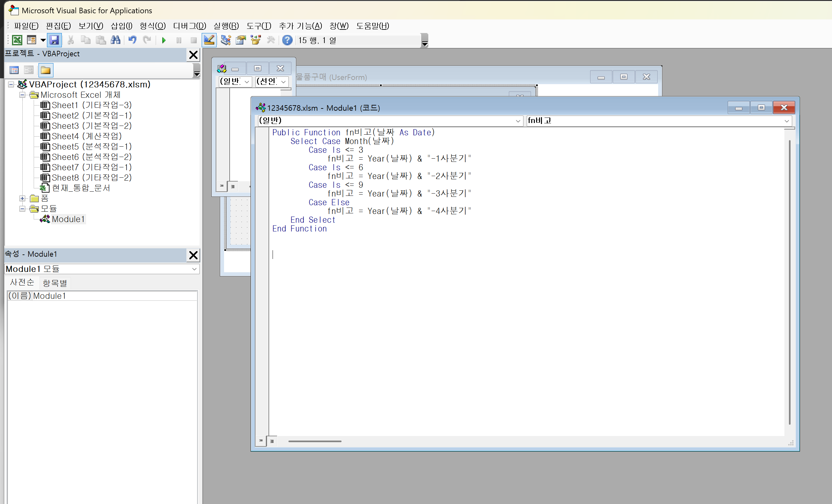
Task: Close the 속성 - Module1 properties panel
Action: pos(193,255)
